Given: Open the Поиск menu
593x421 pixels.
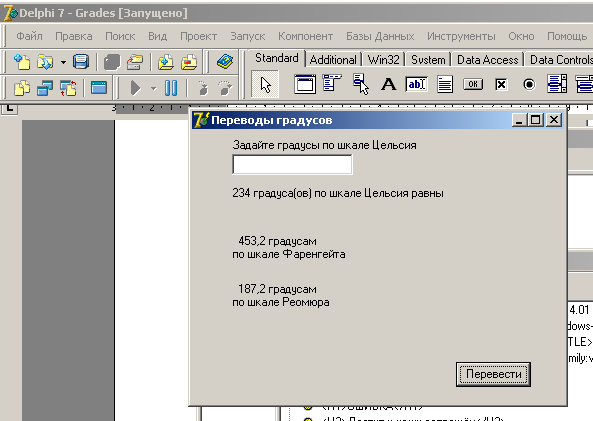Looking at the screenshot, I should pos(120,36).
